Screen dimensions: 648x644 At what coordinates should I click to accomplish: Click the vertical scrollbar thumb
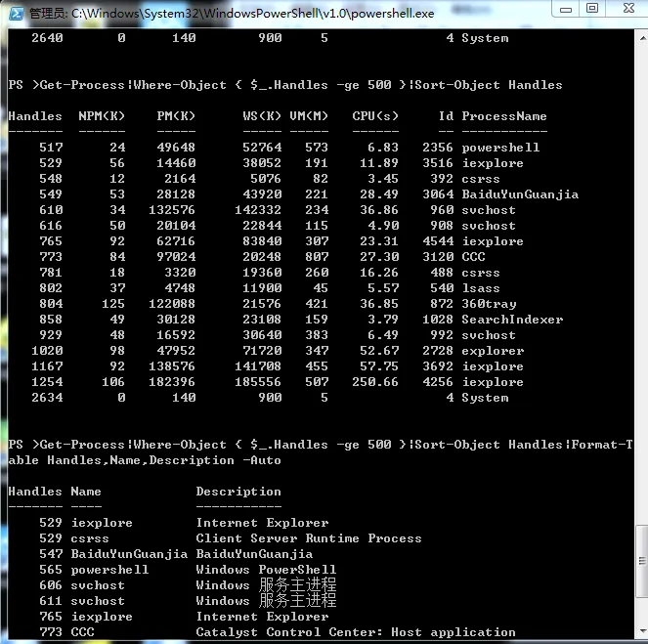(642, 560)
